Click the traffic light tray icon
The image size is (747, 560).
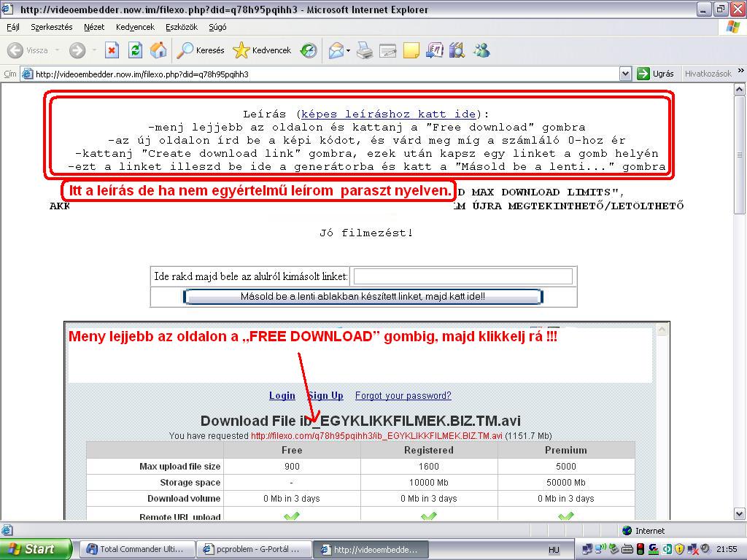[x=640, y=549]
